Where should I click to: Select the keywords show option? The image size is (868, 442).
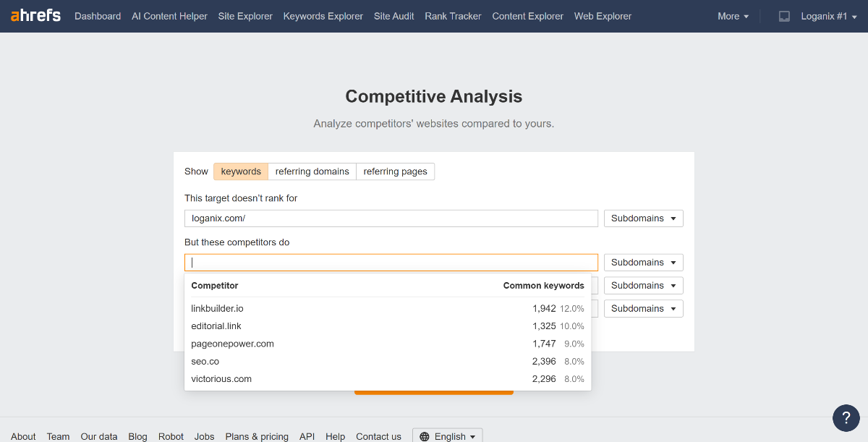coord(241,171)
